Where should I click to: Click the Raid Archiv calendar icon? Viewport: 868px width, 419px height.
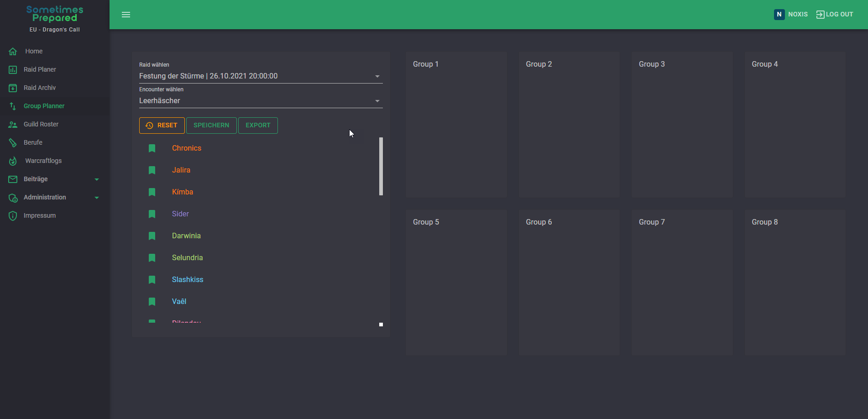[13, 88]
